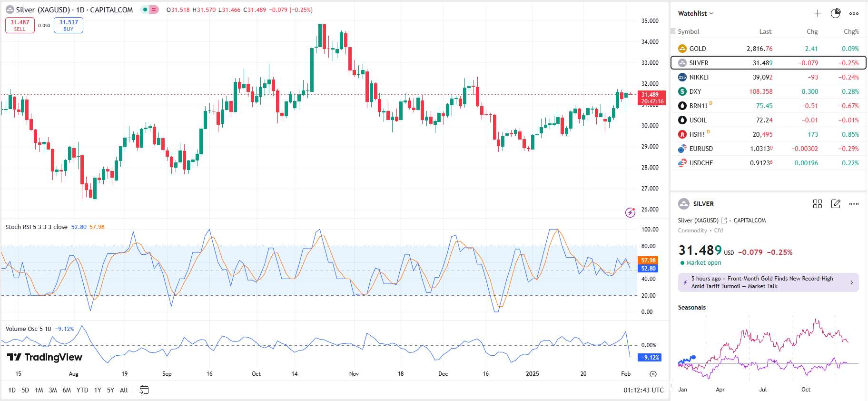Viewport: 868px width, 401px height.
Task: Open the go-to-date calendar icon
Action: click(x=144, y=390)
